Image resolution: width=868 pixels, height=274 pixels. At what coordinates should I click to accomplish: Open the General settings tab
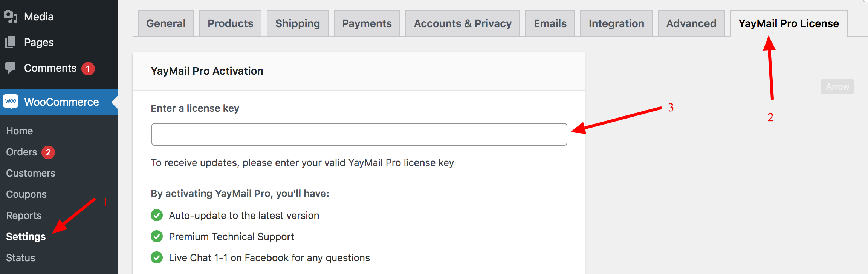click(166, 23)
